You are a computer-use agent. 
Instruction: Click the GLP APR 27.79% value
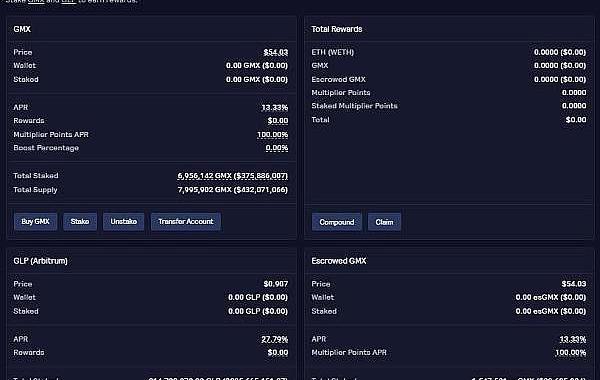tap(274, 339)
